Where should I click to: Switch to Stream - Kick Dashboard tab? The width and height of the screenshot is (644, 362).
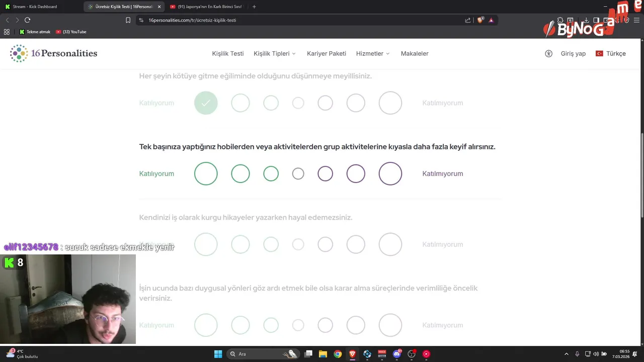click(x=41, y=7)
